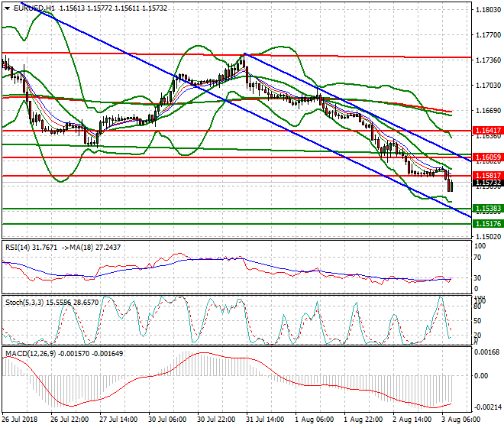This screenshot has height=428, width=504.
Task: Click the black 1.15732 current price label
Action: click(487, 183)
